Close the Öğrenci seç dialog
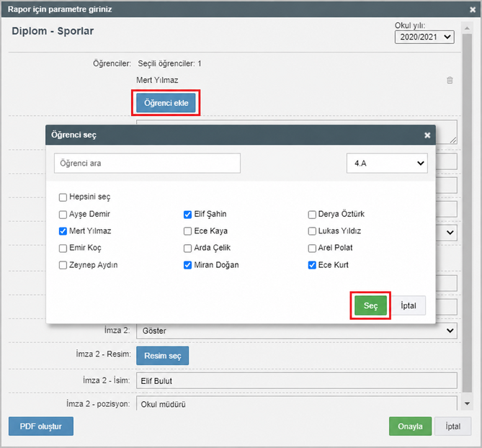 [427, 135]
